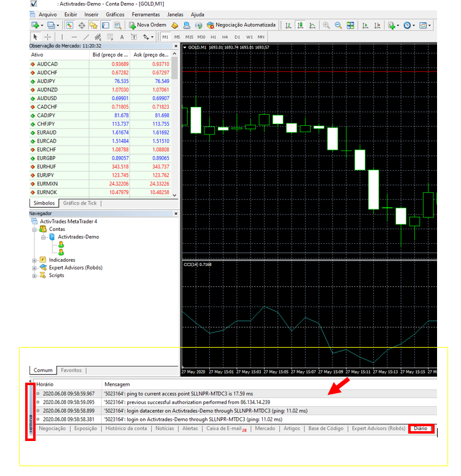The height and width of the screenshot is (476, 461).
Task: Open the Strategy Tester icon
Action: [x=117, y=25]
